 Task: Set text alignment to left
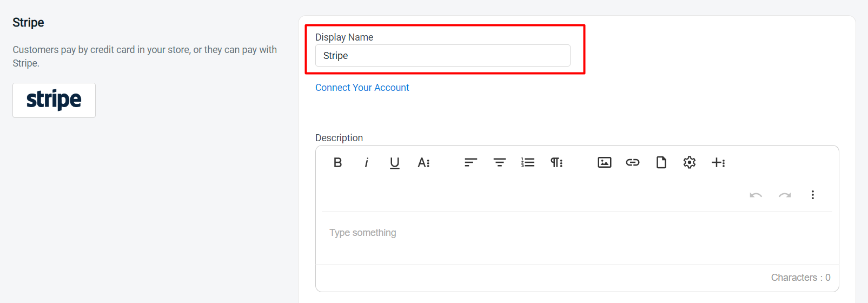coord(471,162)
